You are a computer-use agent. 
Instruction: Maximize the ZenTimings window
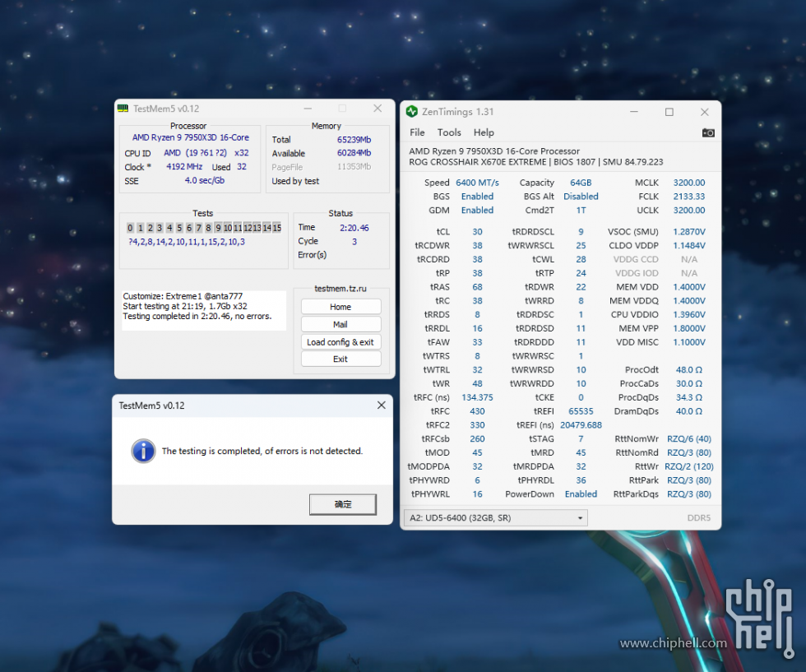click(669, 112)
